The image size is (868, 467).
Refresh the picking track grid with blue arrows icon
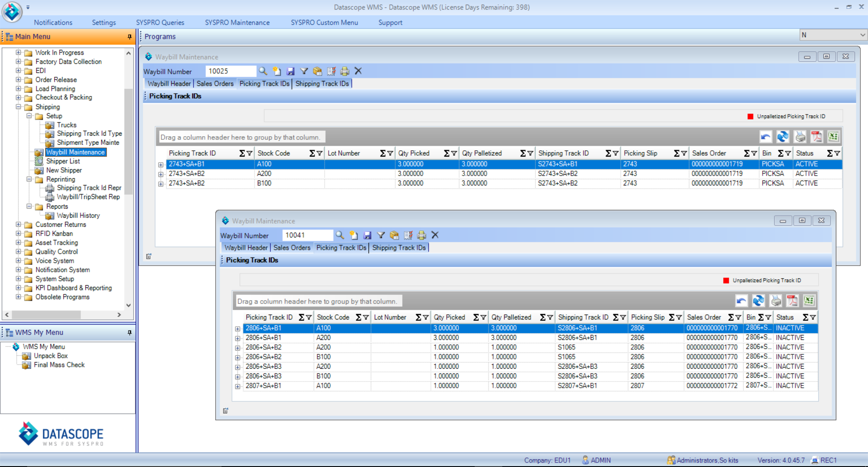[x=783, y=137]
